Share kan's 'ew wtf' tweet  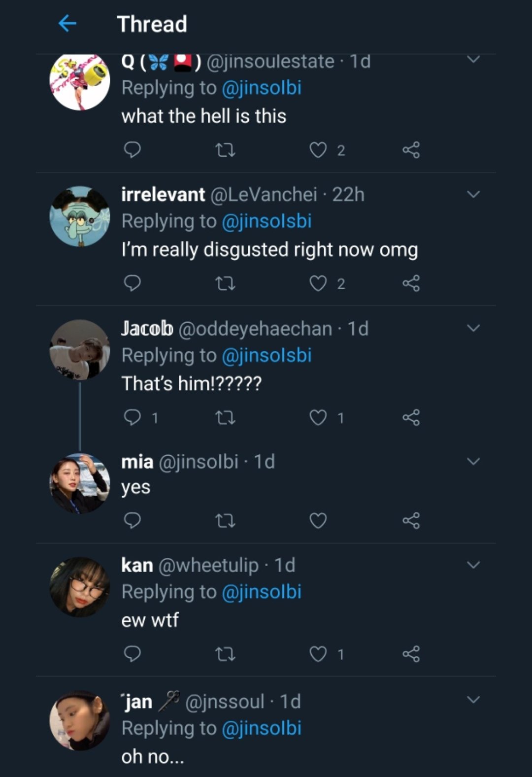[x=411, y=654]
